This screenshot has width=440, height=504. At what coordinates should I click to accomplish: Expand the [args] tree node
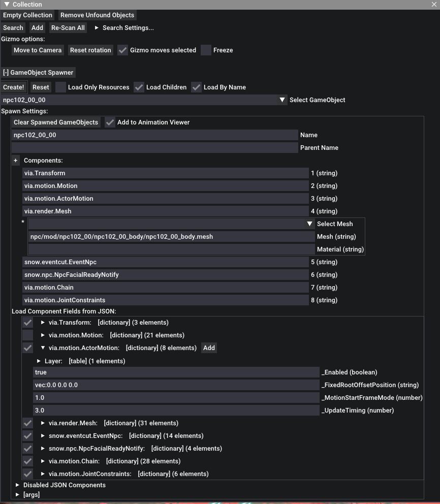point(18,495)
